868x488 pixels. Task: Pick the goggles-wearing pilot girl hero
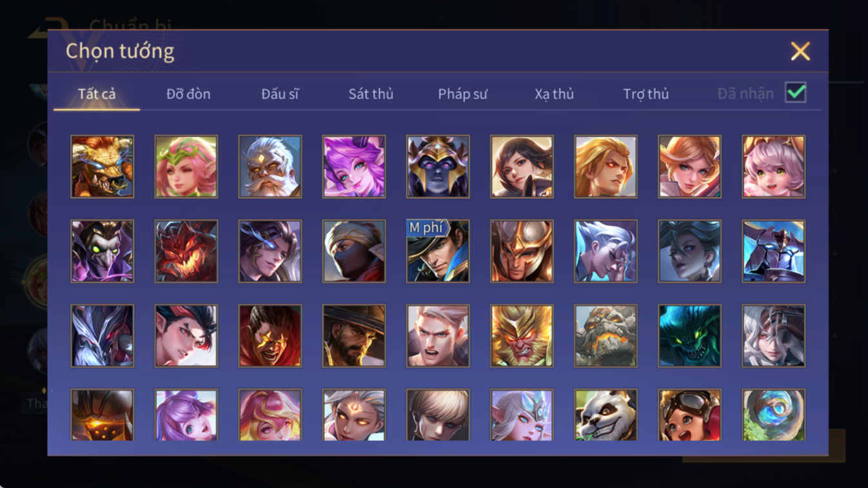[689, 415]
